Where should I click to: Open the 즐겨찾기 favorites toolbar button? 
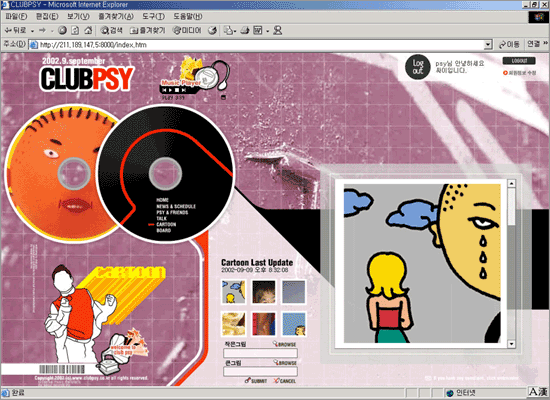(x=147, y=31)
